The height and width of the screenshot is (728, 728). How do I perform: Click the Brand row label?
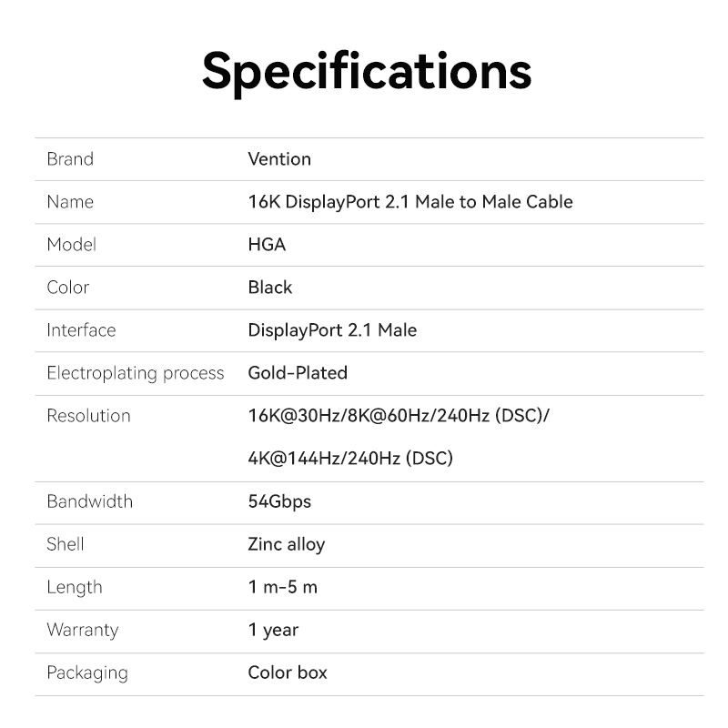click(x=70, y=159)
